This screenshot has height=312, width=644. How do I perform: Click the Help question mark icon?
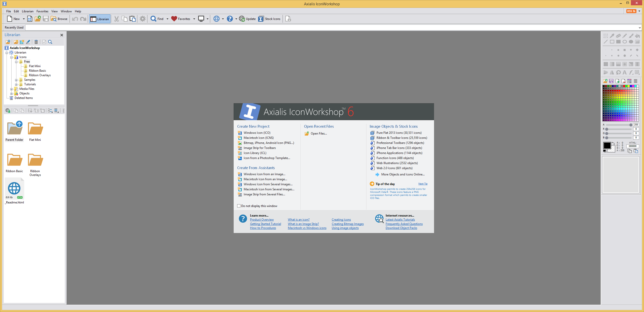pyautogui.click(x=230, y=19)
